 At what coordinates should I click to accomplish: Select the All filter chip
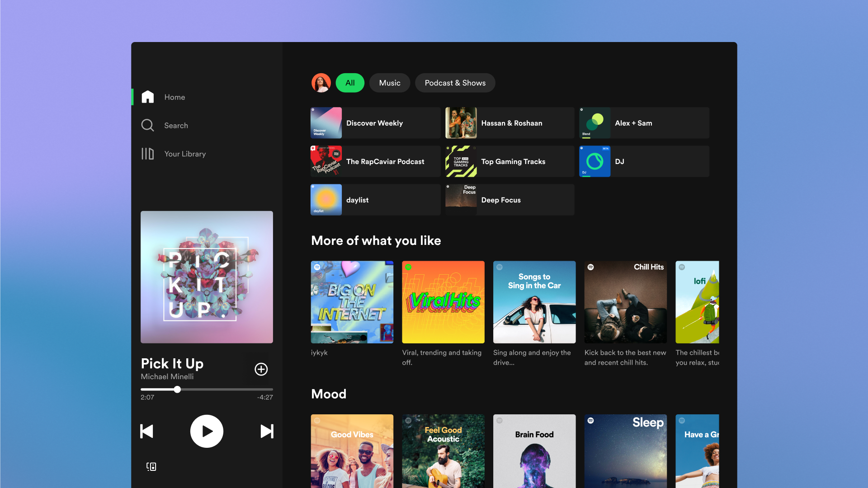pyautogui.click(x=350, y=83)
